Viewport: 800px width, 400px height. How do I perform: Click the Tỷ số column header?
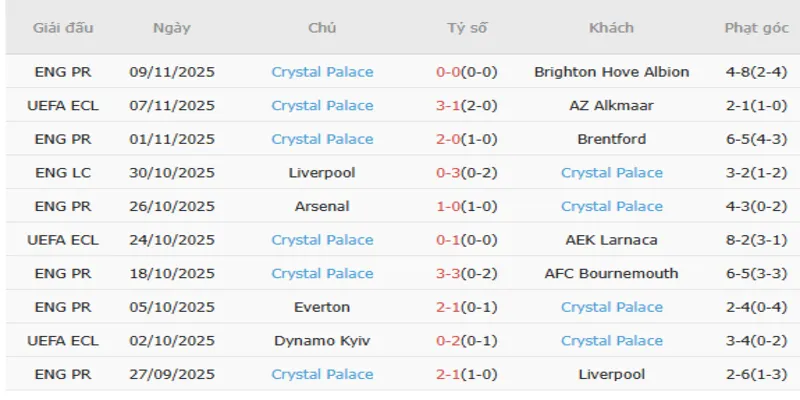(x=467, y=28)
